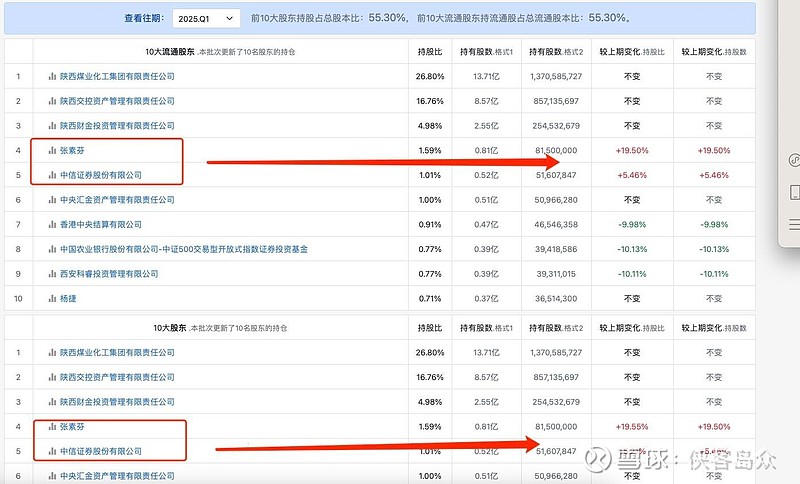
Task: Select 1,370,585,727 cell in 10大流通股东 table
Action: 556,77
